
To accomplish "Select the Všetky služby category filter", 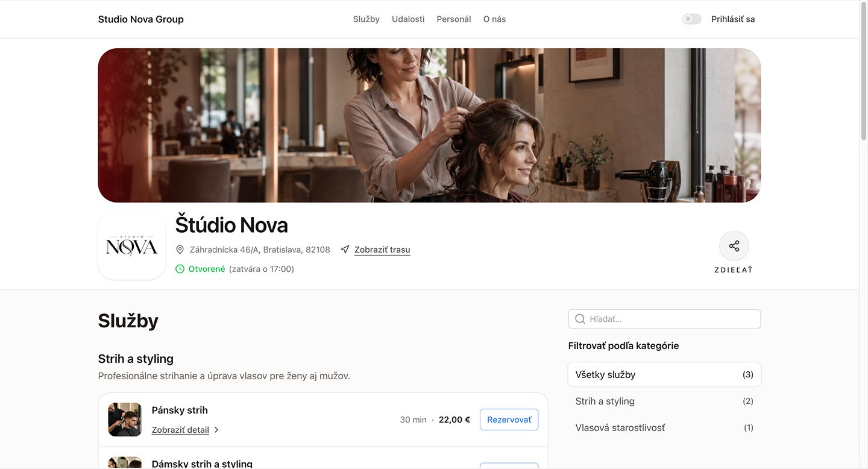I will [664, 374].
